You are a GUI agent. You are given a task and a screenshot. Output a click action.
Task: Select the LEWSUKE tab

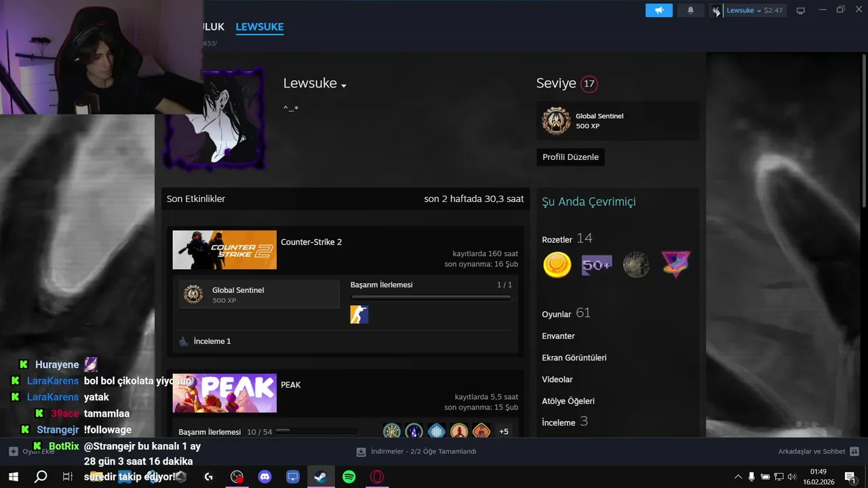click(x=260, y=27)
